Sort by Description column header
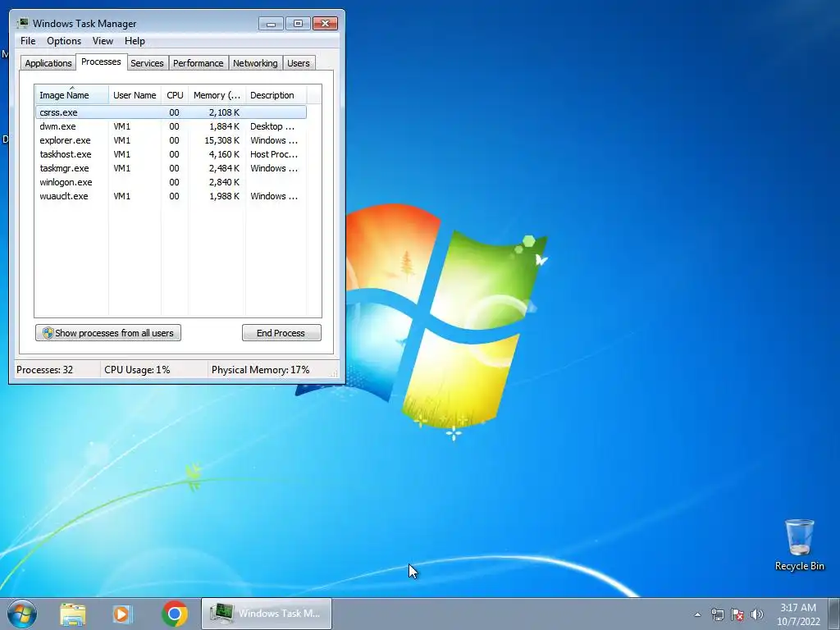The width and height of the screenshot is (840, 630). [276, 95]
